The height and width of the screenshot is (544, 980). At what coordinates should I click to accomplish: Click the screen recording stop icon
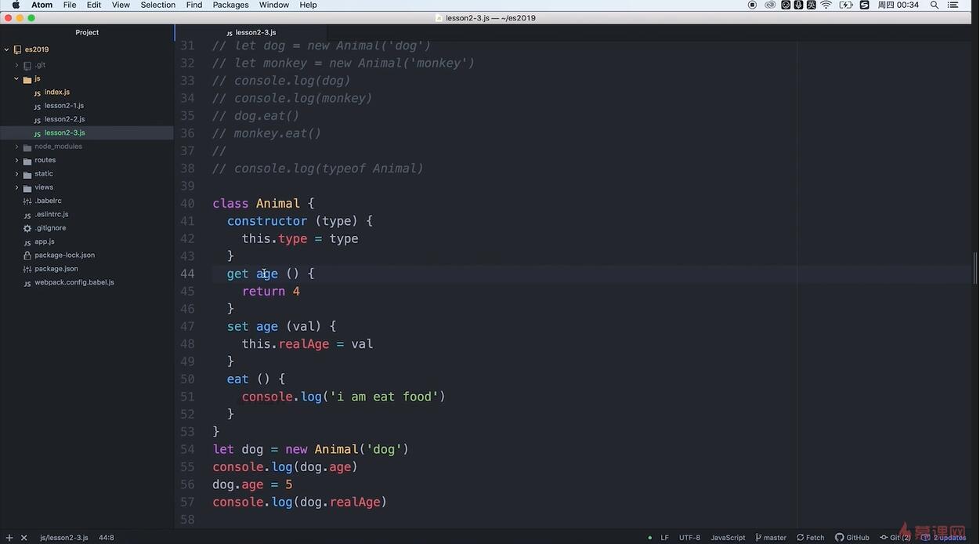[752, 5]
